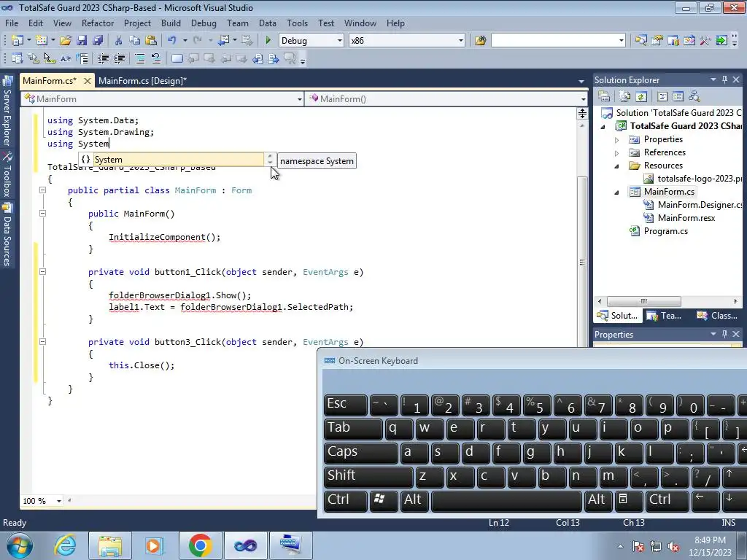Open Solution Explorer from the standard toolbar icon
The width and height of the screenshot is (747, 560).
[640, 41]
